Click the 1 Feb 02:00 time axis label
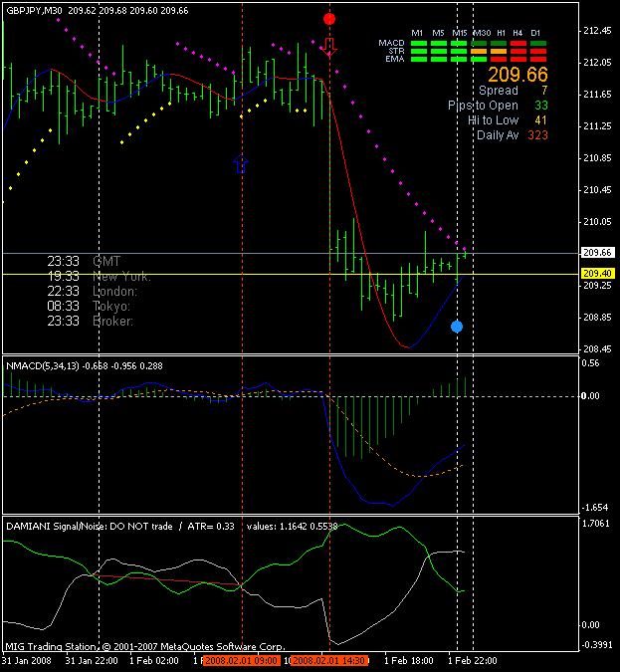 [154, 660]
